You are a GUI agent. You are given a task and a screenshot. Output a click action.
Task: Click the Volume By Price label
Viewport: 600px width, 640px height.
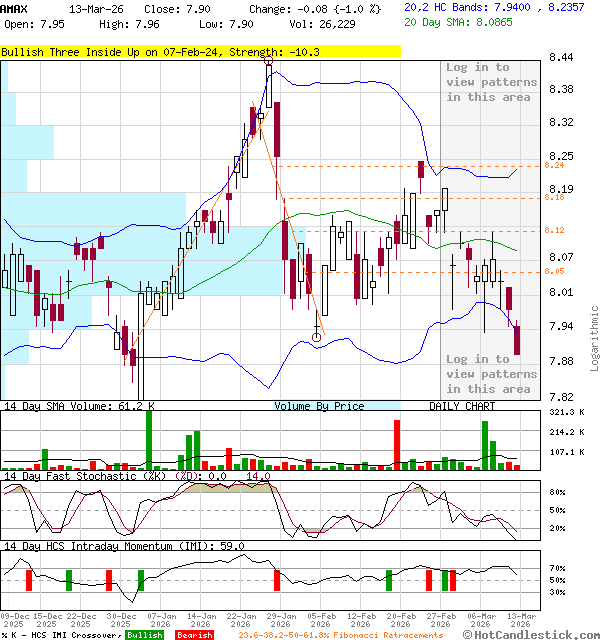319,407
